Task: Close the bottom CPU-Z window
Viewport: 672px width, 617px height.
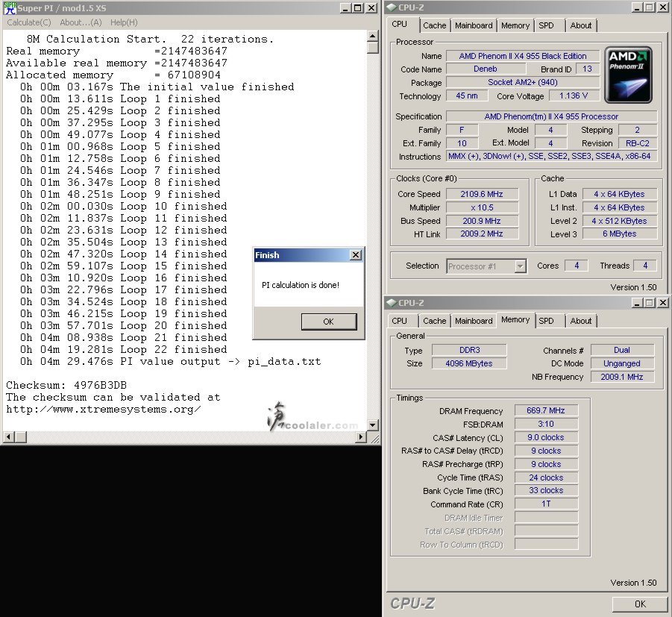Action: pos(663,303)
